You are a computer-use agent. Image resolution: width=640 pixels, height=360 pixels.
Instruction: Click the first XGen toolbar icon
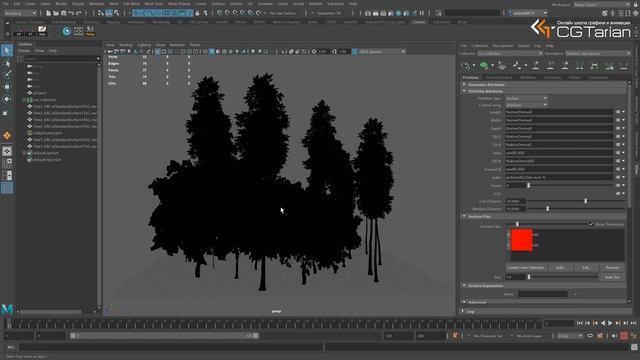pos(466,65)
